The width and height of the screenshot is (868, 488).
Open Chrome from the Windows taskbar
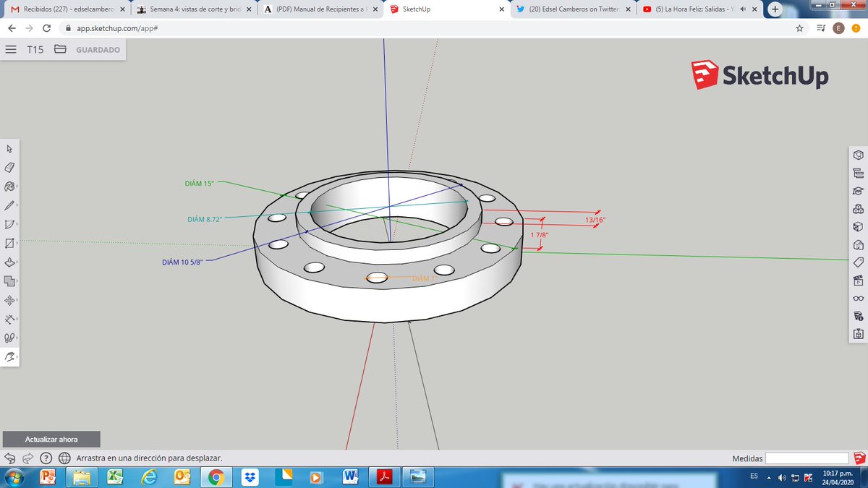(x=216, y=476)
